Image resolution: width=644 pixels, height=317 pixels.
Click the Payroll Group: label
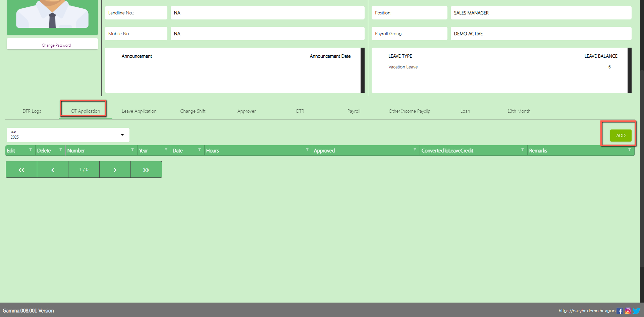[x=389, y=34]
